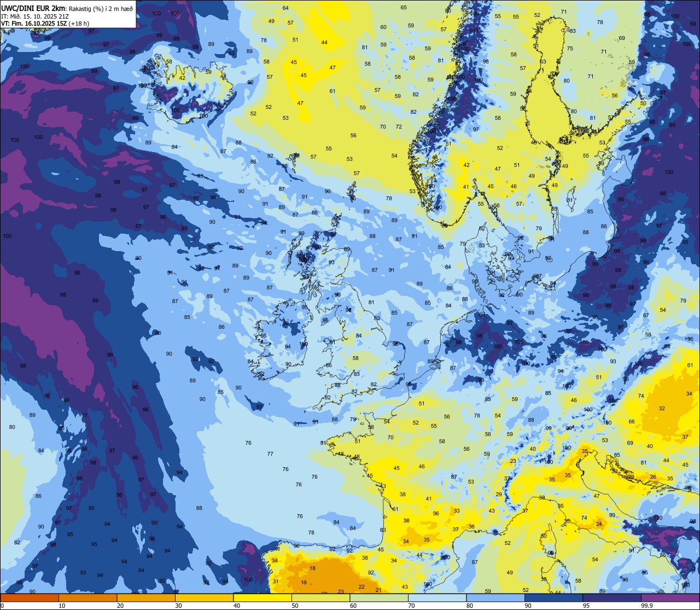Viewport: 700px width, 610px height.
Task: Click the legend scale label 60
Action: 353,606
